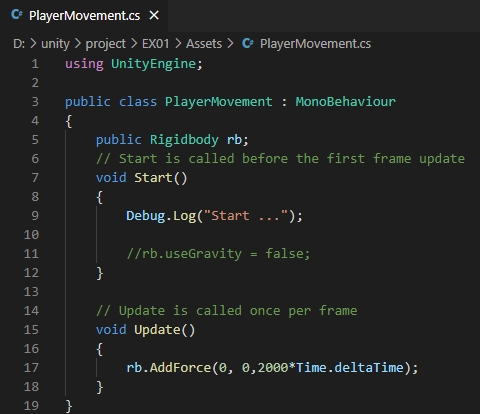Open the project breadcrumb folder
480x414 pixels.
(x=105, y=44)
